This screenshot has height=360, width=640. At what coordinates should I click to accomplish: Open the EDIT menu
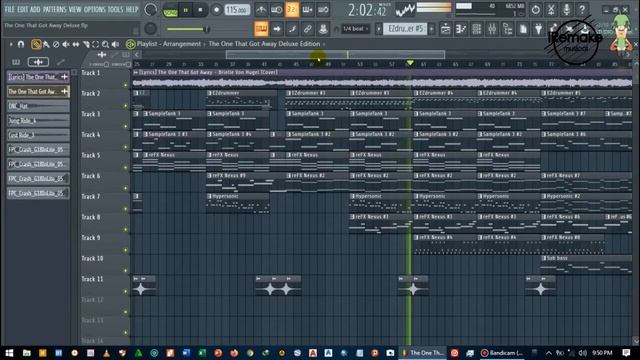coord(22,9)
